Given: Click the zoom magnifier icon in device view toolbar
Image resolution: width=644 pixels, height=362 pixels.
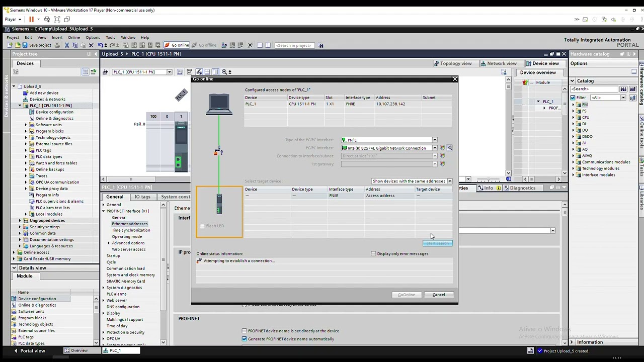Looking at the screenshot, I should [x=224, y=72].
